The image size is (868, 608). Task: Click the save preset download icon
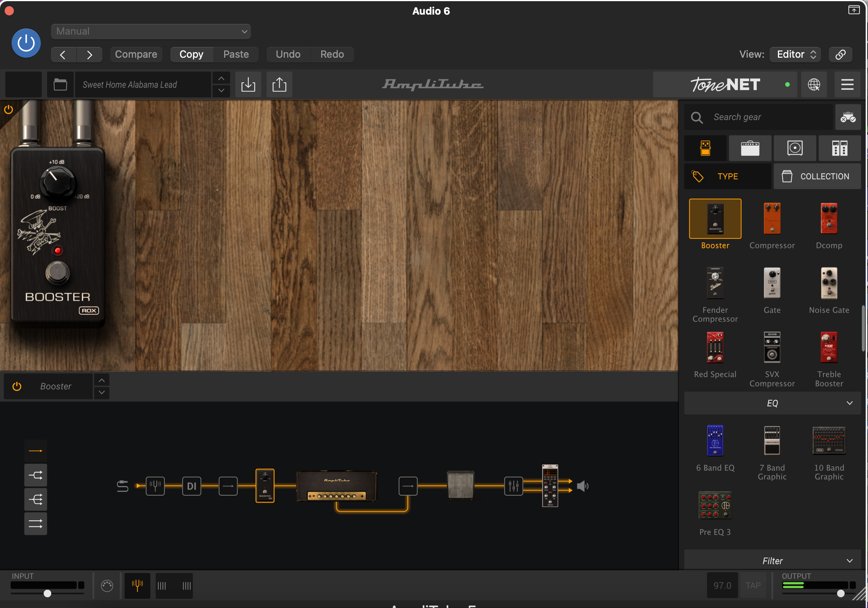[248, 85]
